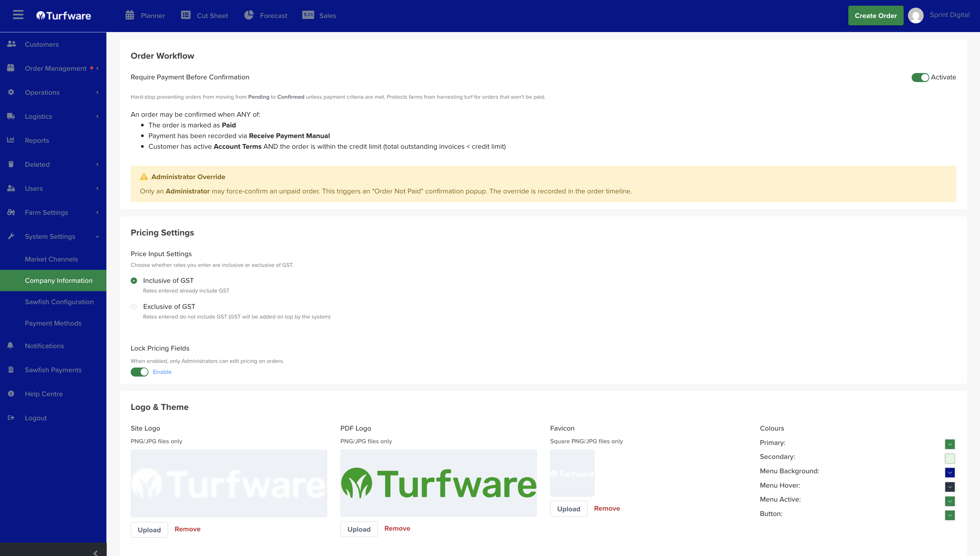
Task: Click the Logout arrow icon
Action: pyautogui.click(x=11, y=418)
